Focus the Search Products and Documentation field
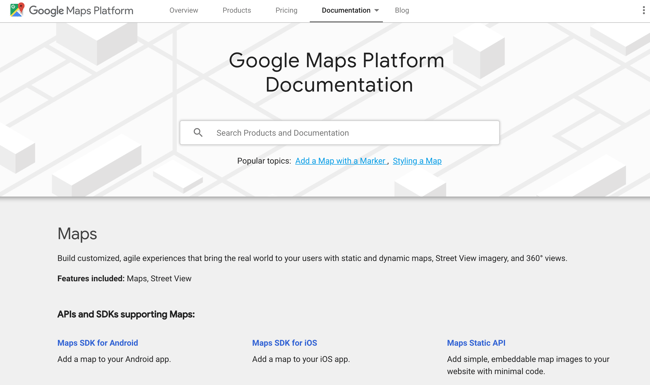650x385 pixels. [x=340, y=133]
